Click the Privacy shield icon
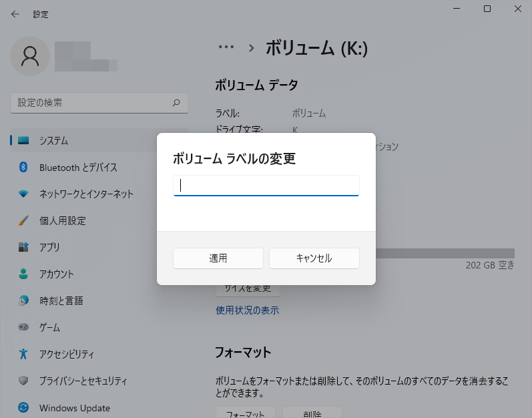The width and height of the screenshot is (532, 418). point(23,381)
